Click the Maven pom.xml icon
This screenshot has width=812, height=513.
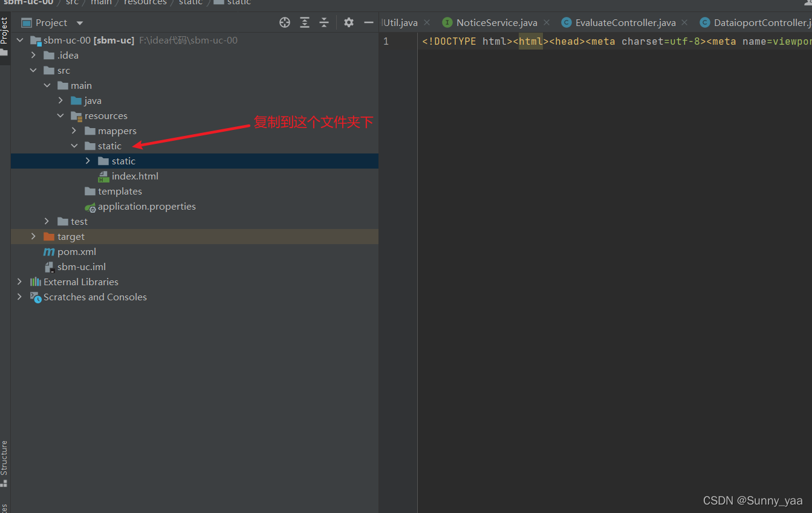point(49,251)
